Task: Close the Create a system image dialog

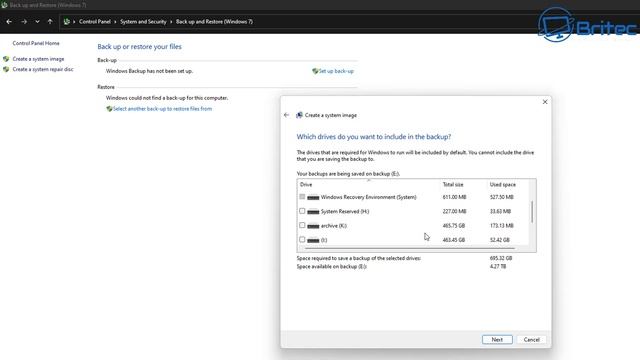Action: point(545,102)
